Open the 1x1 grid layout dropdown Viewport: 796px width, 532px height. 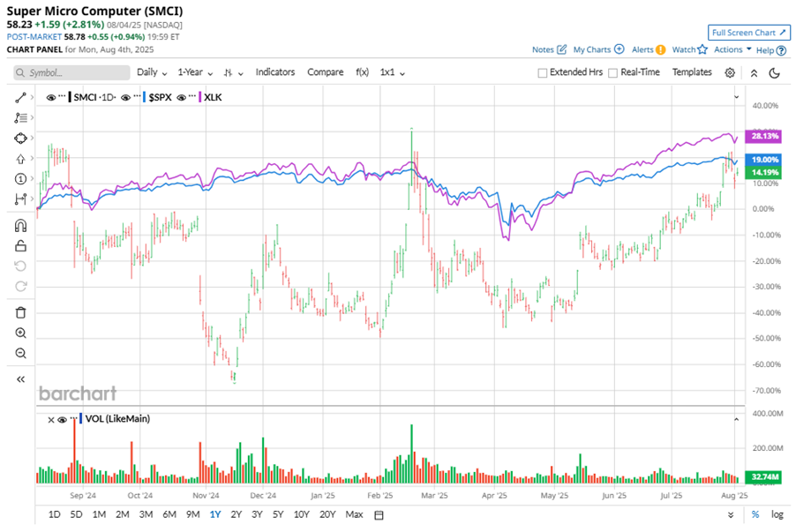coord(393,72)
